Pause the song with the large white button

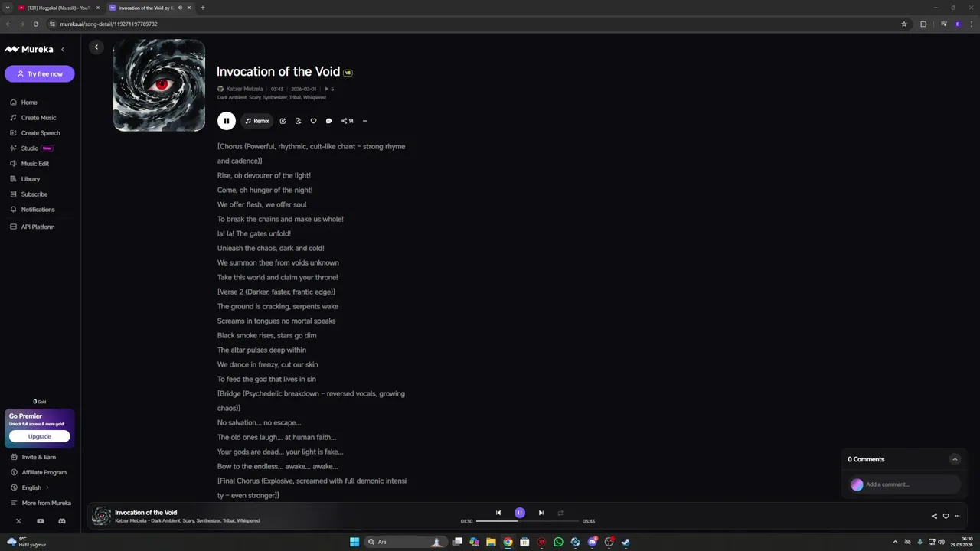(226, 121)
